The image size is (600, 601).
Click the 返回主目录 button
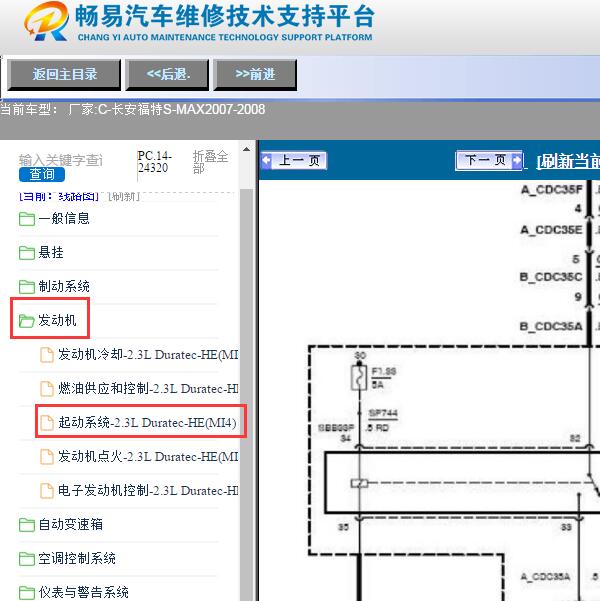tap(64, 74)
